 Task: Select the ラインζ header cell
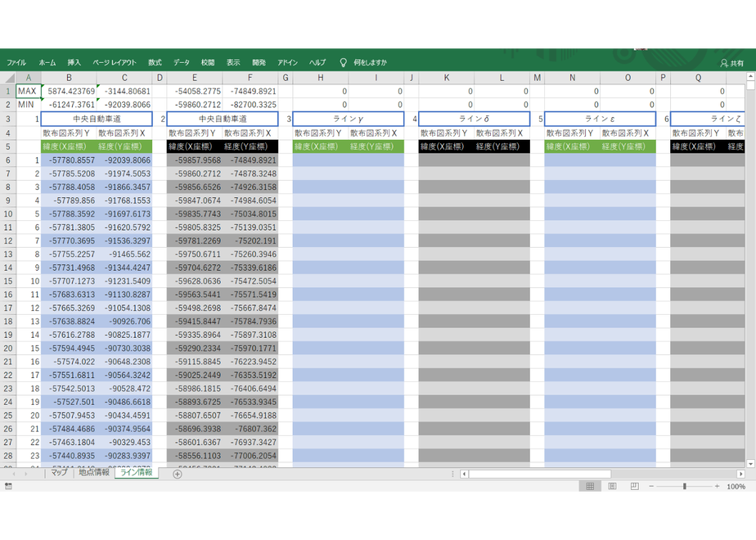pos(708,119)
